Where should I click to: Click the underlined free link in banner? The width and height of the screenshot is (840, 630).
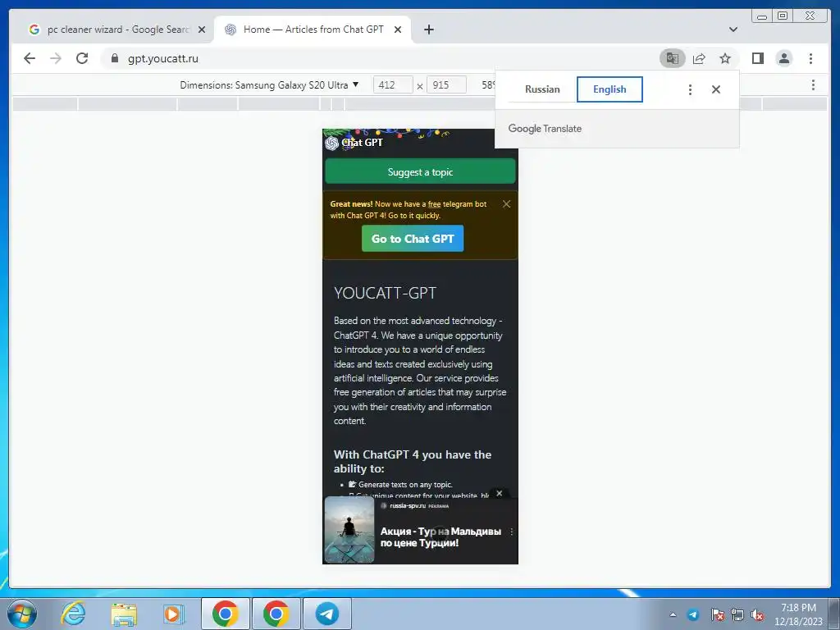pyautogui.click(x=434, y=204)
